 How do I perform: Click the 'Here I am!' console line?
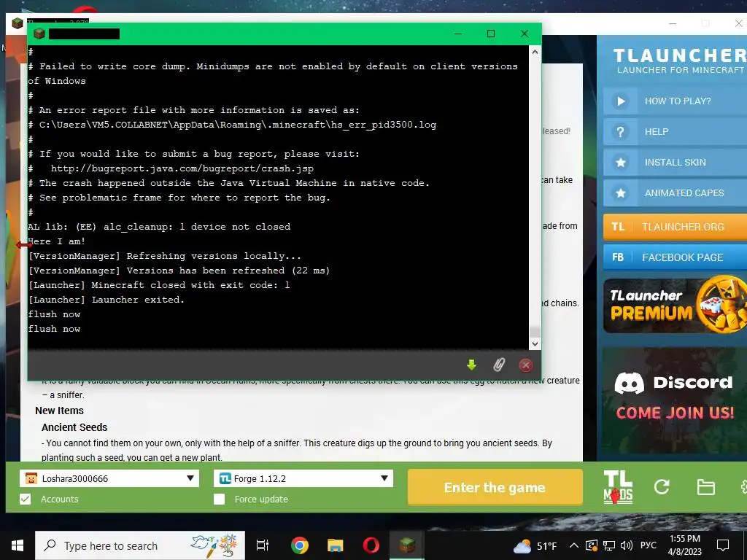tap(56, 241)
